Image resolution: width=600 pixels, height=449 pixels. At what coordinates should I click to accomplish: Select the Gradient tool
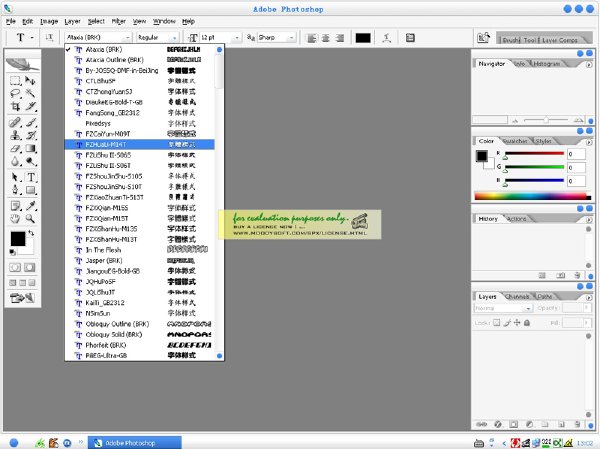(30, 149)
